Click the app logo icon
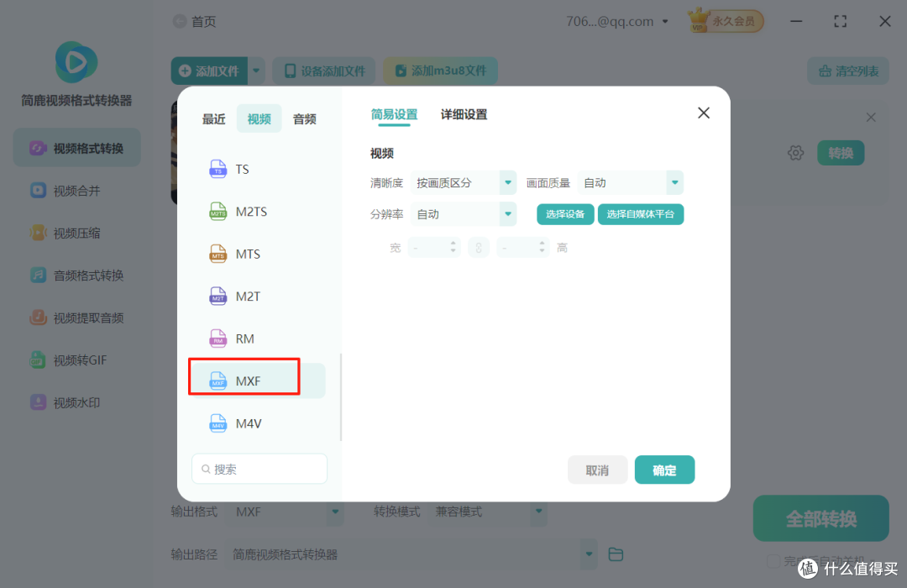907x588 pixels. coord(76,62)
